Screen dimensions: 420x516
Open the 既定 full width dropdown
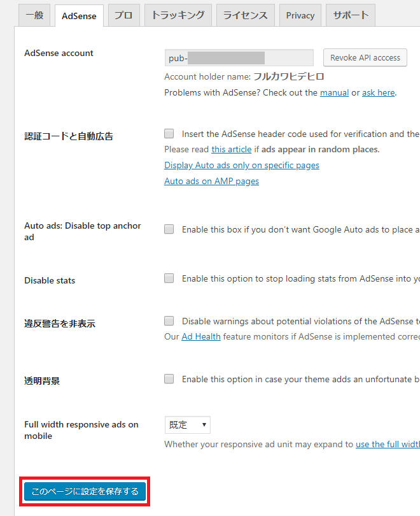pos(188,425)
